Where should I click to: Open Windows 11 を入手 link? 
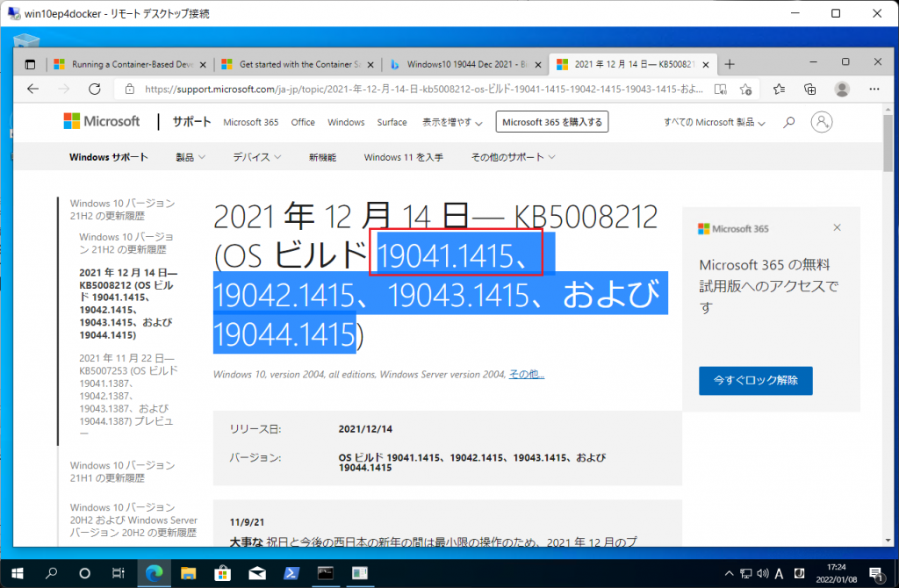tap(403, 157)
